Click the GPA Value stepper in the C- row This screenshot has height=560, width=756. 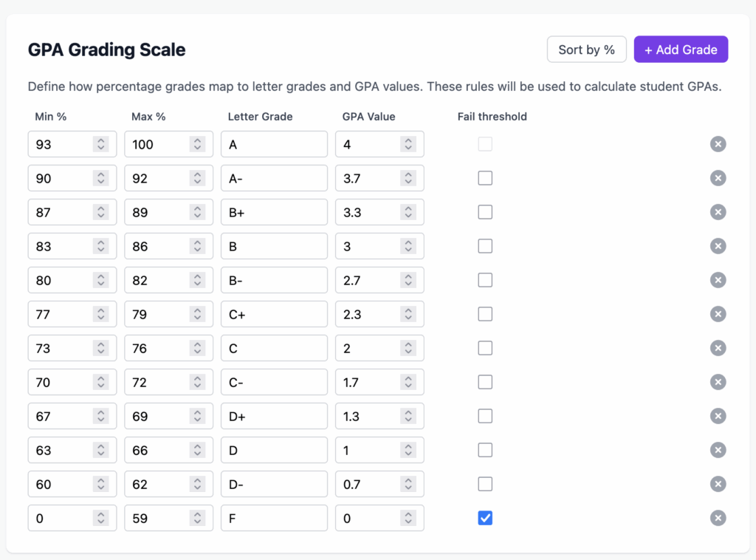click(408, 382)
